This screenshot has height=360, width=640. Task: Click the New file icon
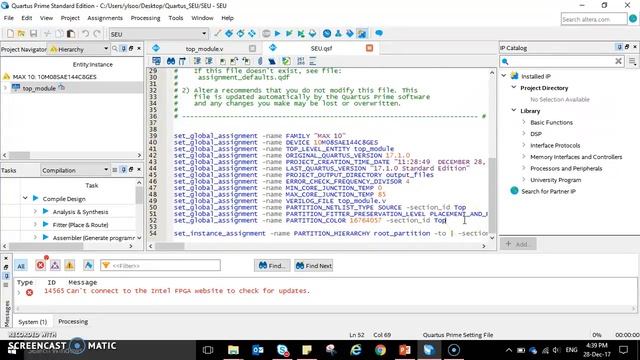tap(10, 33)
